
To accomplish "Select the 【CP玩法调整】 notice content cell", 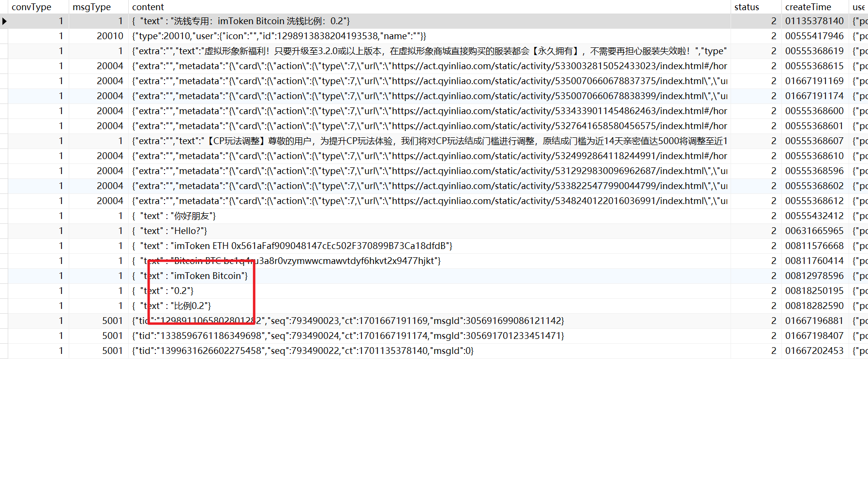I will click(429, 141).
